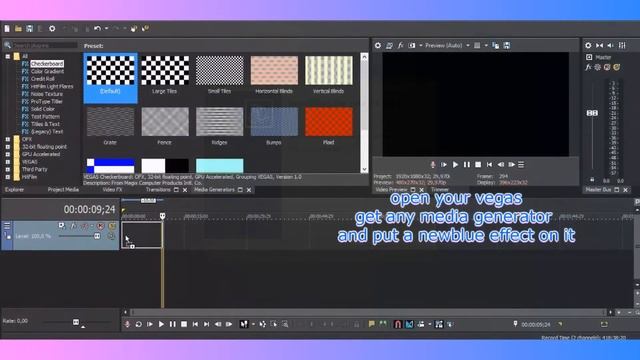
Task: Expand the VEGAS folder
Action: pyautogui.click(x=8, y=162)
